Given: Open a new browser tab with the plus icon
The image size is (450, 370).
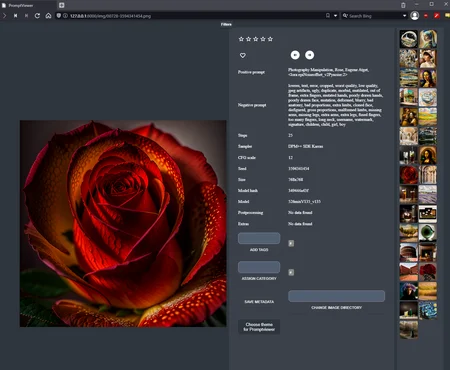Looking at the screenshot, I should (x=62, y=5).
